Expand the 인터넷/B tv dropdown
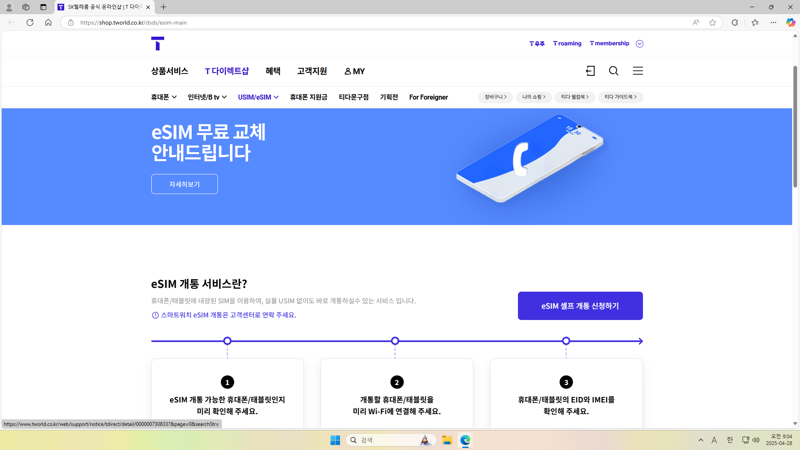800x450 pixels. tap(207, 97)
